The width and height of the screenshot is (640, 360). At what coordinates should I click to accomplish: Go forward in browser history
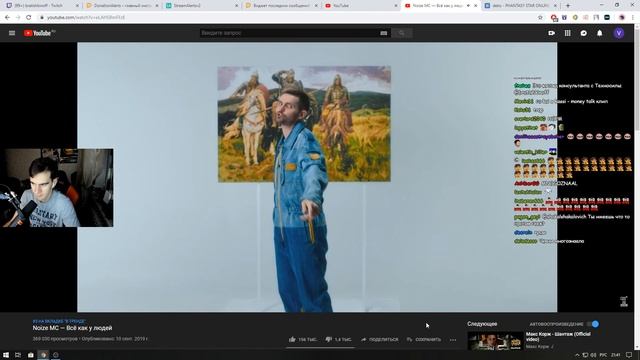pos(18,18)
